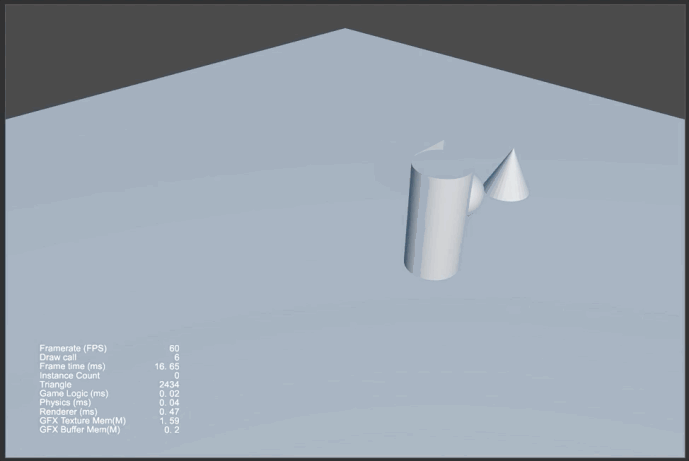Click the draw call value 6

tap(177, 357)
